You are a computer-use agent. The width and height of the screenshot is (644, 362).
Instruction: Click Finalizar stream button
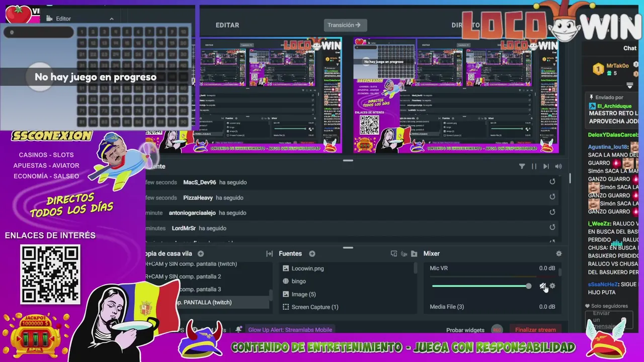[x=535, y=330]
